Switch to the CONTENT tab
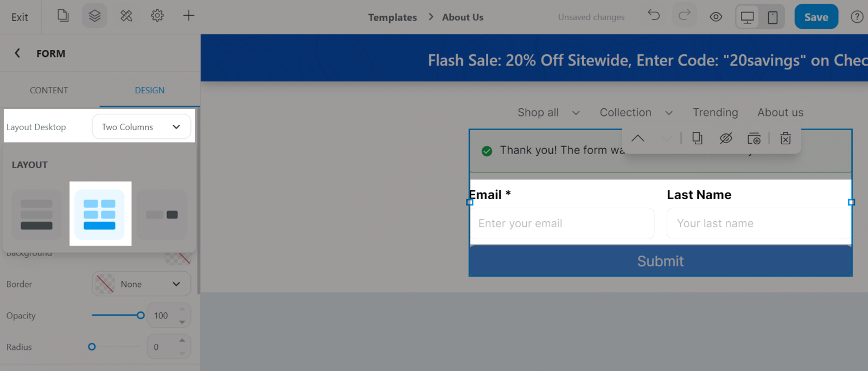This screenshot has height=371, width=868. 49,90
